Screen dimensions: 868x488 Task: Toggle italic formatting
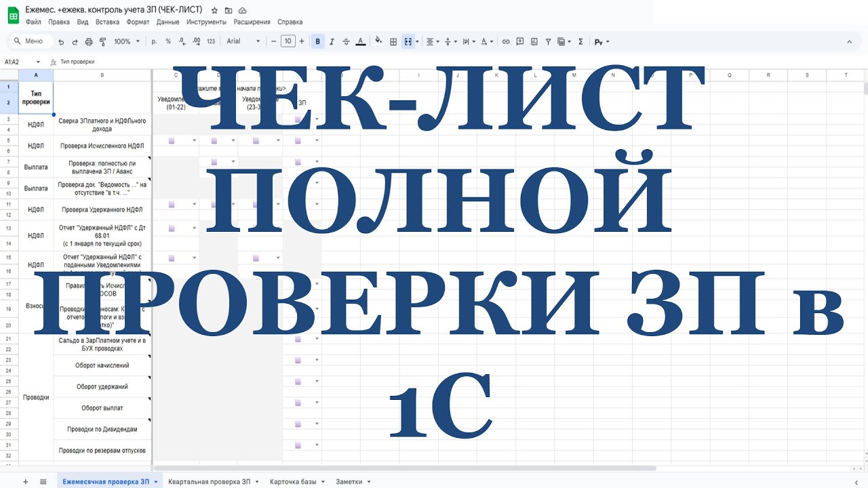click(x=332, y=41)
